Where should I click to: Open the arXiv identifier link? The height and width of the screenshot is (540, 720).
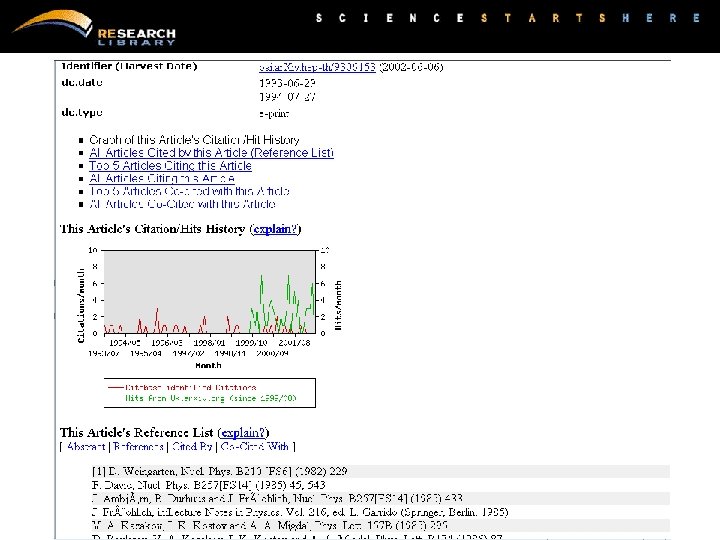pos(317,67)
